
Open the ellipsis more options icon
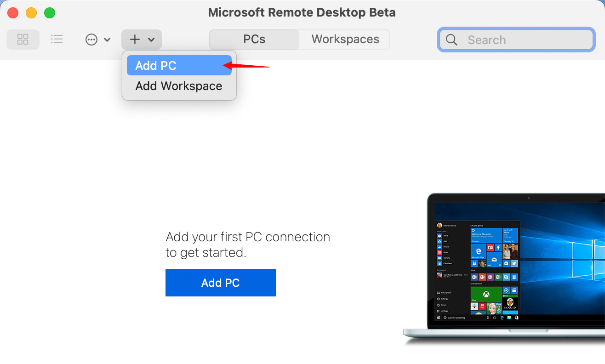(91, 40)
